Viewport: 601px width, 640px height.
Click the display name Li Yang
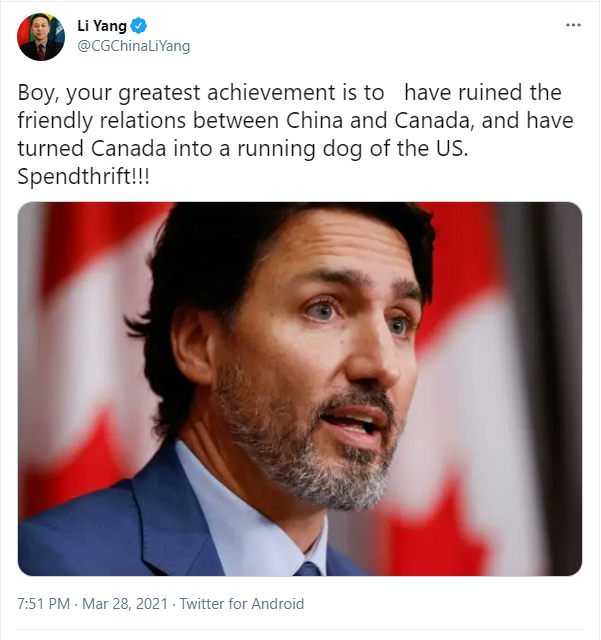(x=101, y=26)
